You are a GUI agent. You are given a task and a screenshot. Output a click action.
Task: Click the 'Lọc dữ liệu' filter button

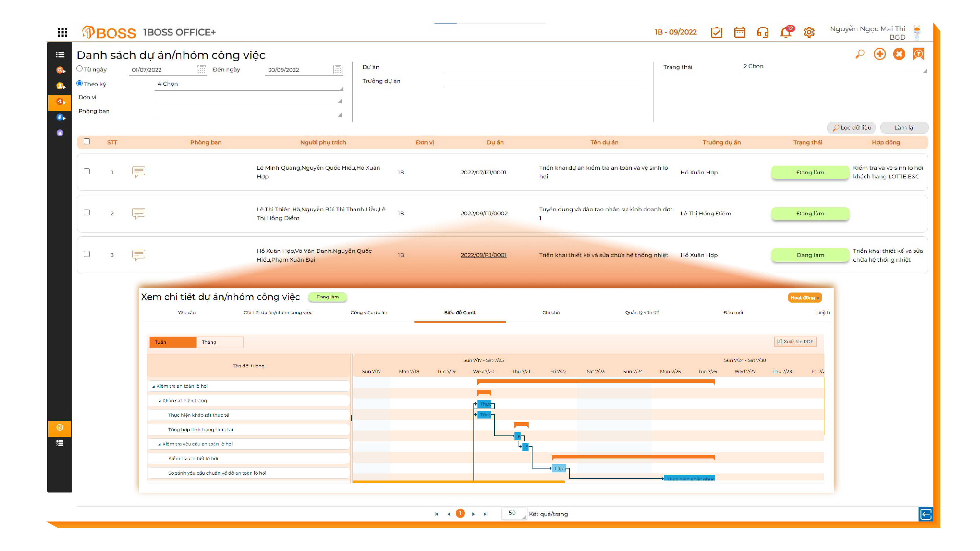(x=851, y=128)
